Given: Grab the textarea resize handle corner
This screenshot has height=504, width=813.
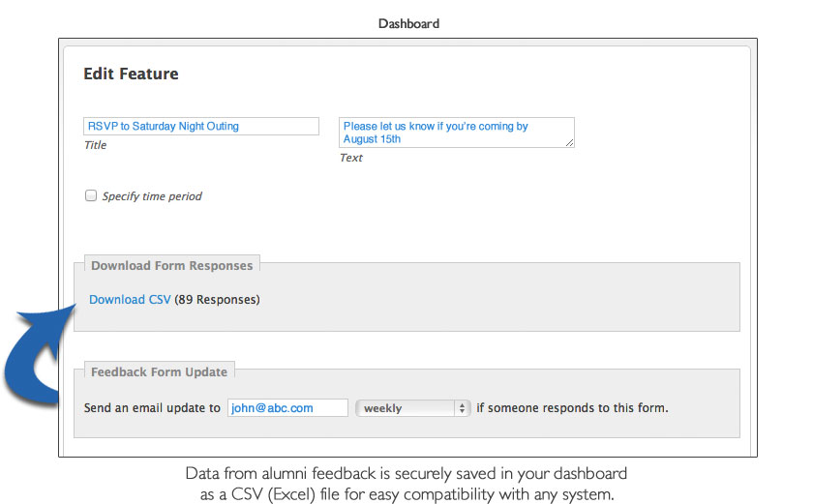Looking at the screenshot, I should (x=569, y=143).
